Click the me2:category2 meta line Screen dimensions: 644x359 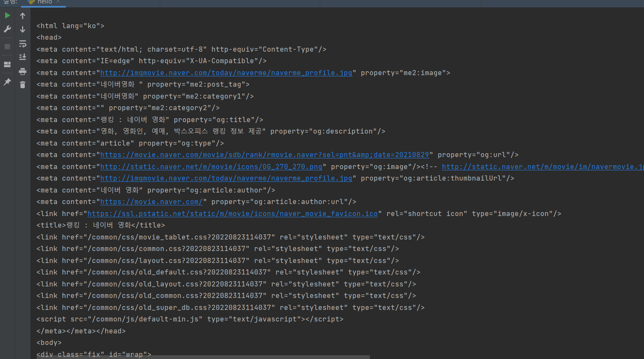pyautogui.click(x=128, y=108)
